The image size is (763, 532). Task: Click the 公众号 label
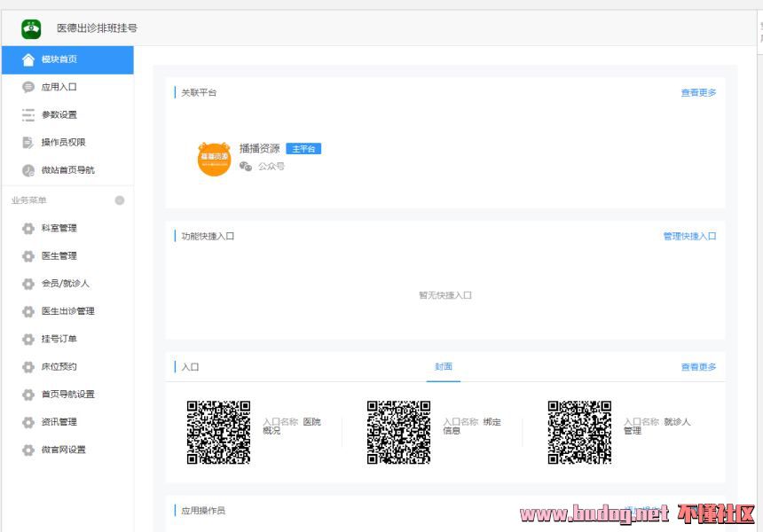[x=271, y=167]
